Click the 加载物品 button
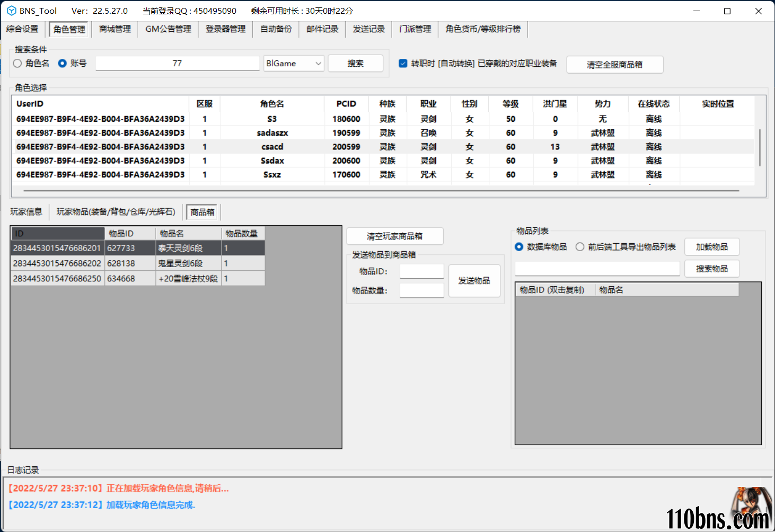775x532 pixels. (x=712, y=247)
